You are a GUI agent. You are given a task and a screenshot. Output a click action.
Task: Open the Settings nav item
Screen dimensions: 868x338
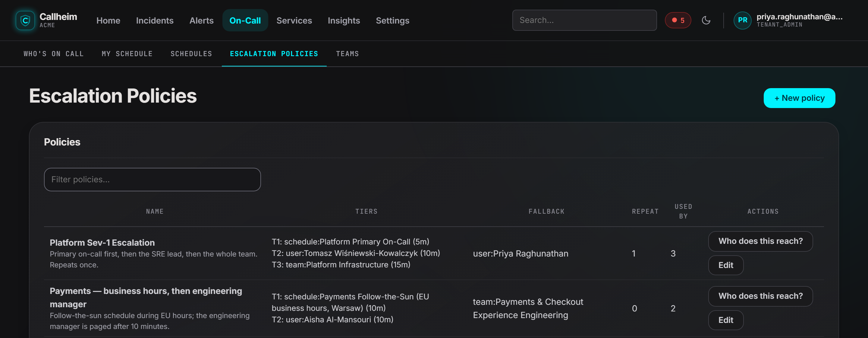pyautogui.click(x=392, y=21)
